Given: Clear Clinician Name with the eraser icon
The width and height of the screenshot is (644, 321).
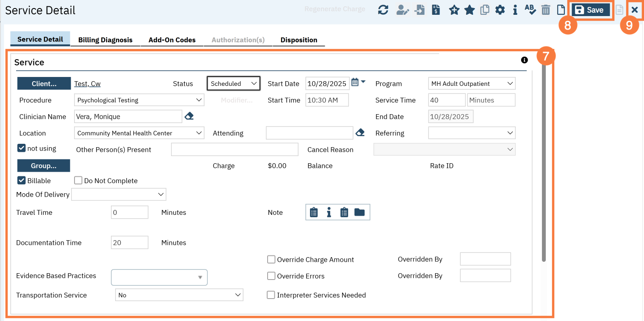Looking at the screenshot, I should point(189,116).
